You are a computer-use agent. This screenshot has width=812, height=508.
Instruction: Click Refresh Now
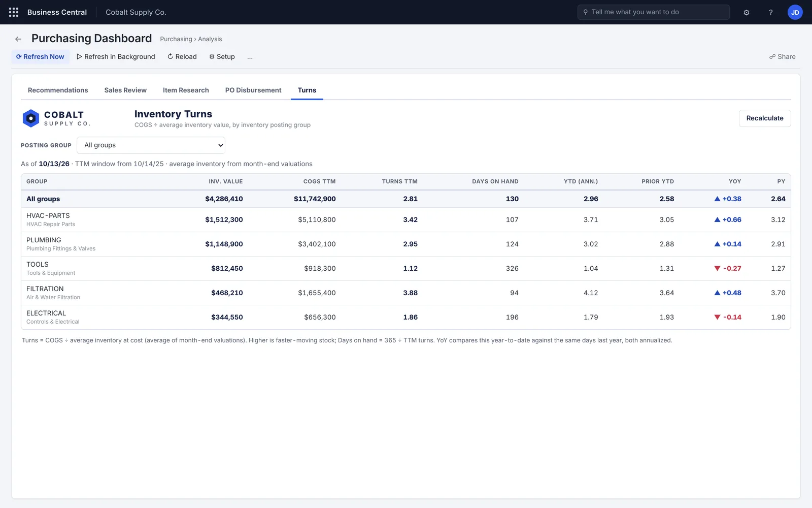click(x=40, y=57)
